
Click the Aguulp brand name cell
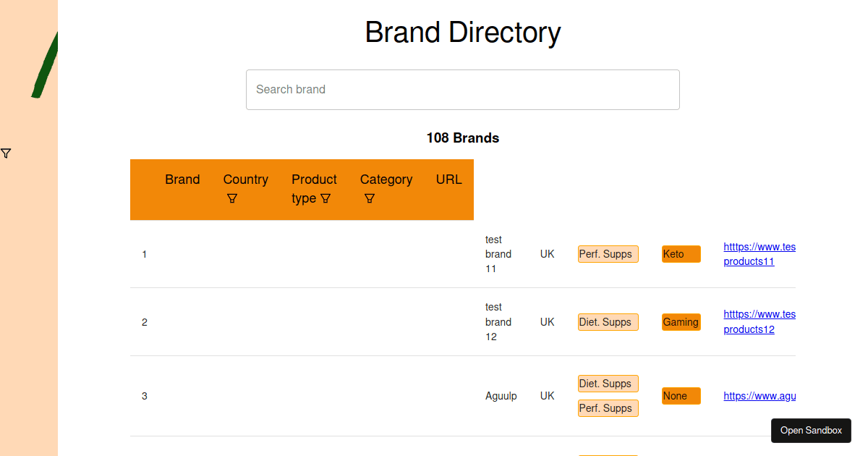point(501,396)
